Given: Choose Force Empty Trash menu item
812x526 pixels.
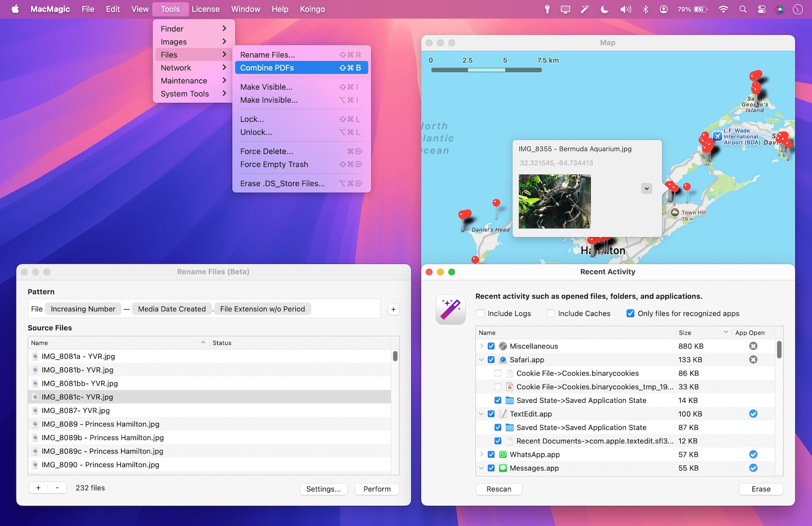Looking at the screenshot, I should point(301,164).
